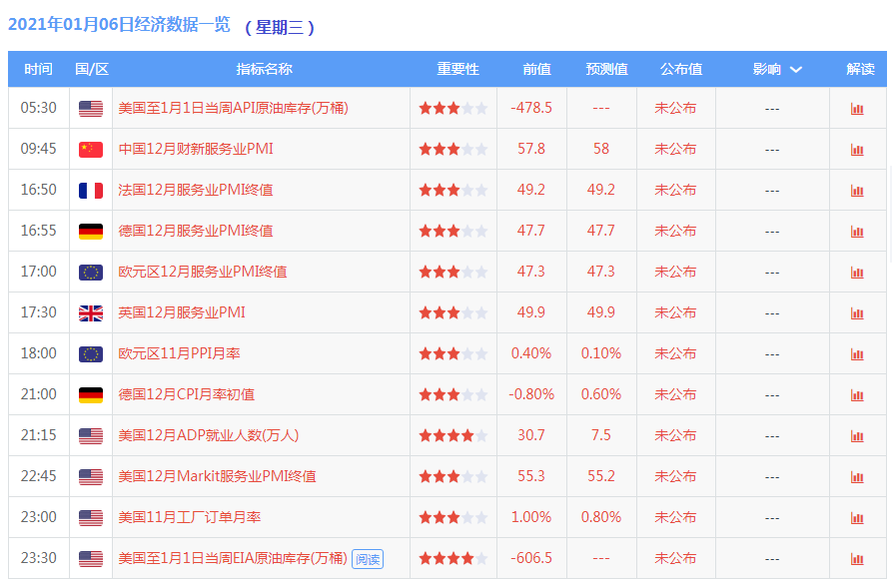Viewport: 892px width, 588px height.
Task: Click chart icon for 美国12月ADP就业人数
Action: pyautogui.click(x=856, y=435)
